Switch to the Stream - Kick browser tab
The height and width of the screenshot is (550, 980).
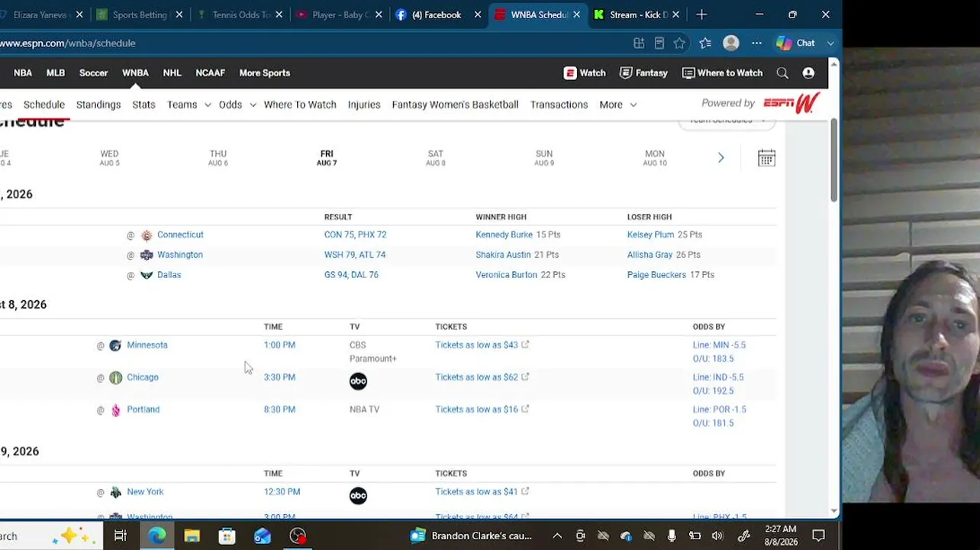[631, 15]
